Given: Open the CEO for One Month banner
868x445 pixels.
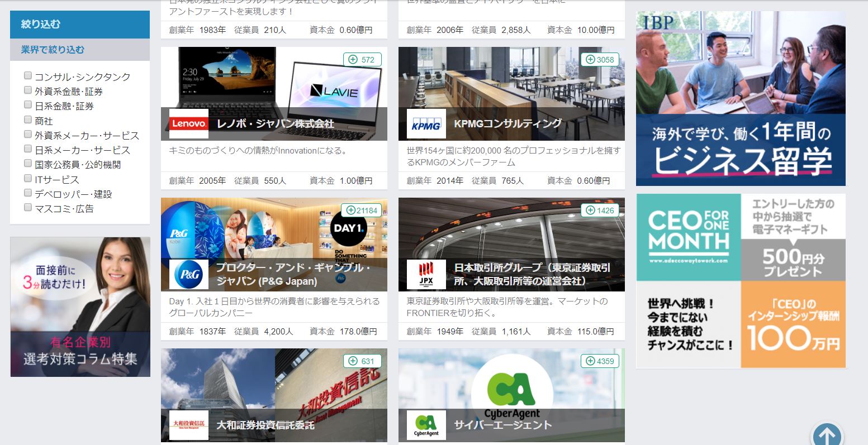Looking at the screenshot, I should pyautogui.click(x=741, y=281).
